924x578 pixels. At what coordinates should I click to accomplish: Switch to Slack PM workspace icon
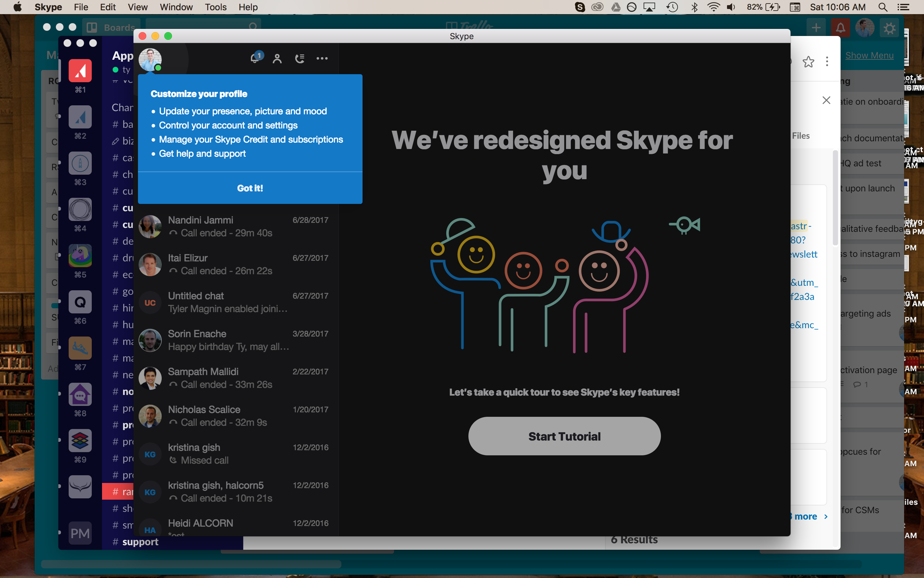[80, 533]
